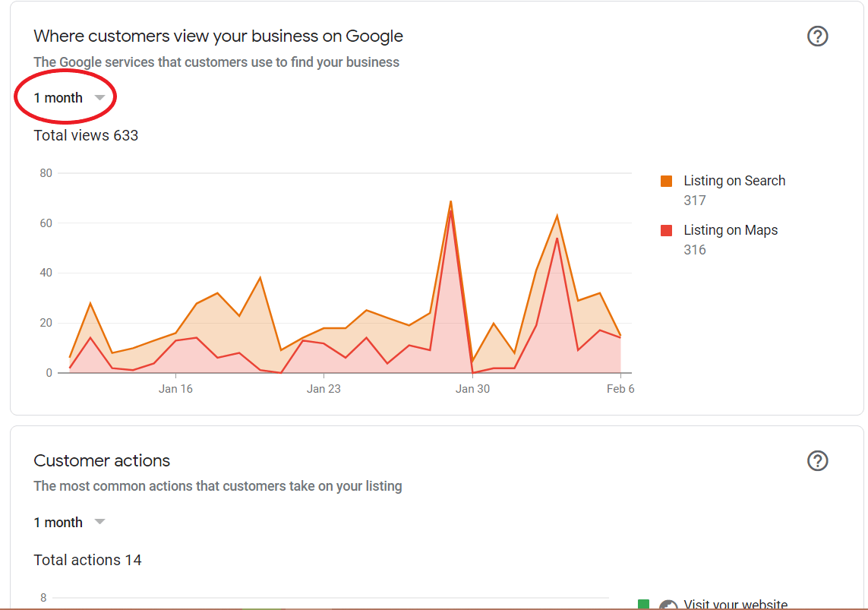
Task: Click the orange Listing on Search legend square
Action: click(x=667, y=181)
